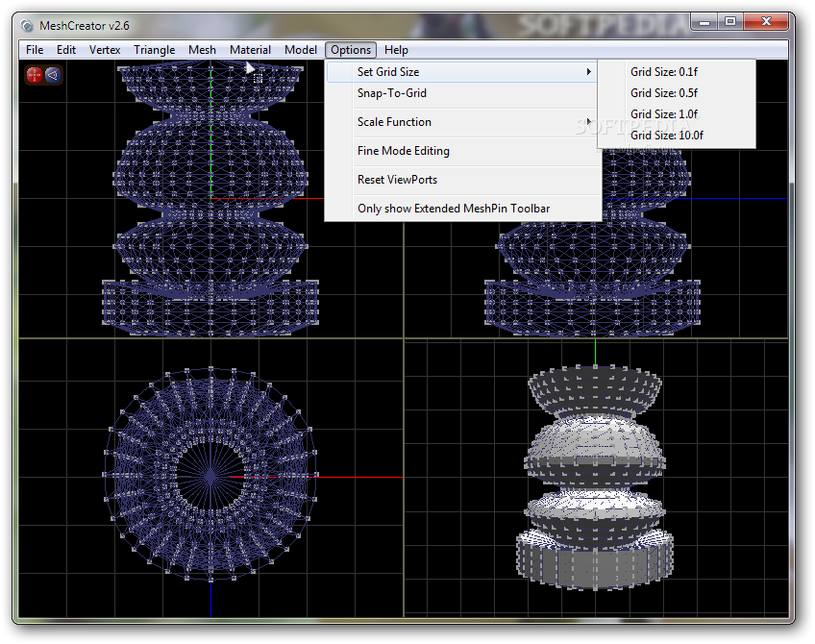The width and height of the screenshot is (815, 644).
Task: Open the Triangle menu
Action: pos(154,50)
